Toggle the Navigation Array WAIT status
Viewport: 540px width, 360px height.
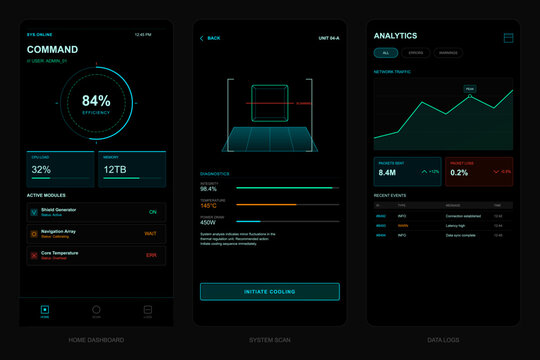point(150,234)
